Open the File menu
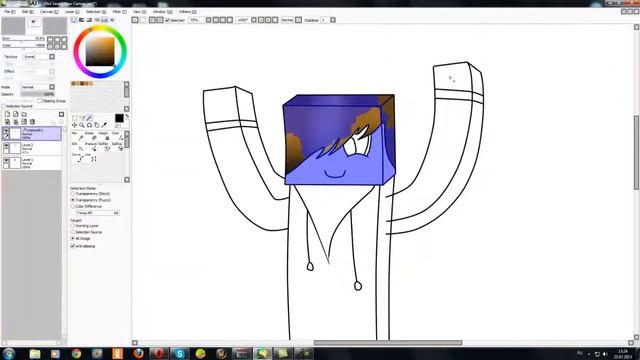This screenshot has width=640, height=360. (x=9, y=12)
